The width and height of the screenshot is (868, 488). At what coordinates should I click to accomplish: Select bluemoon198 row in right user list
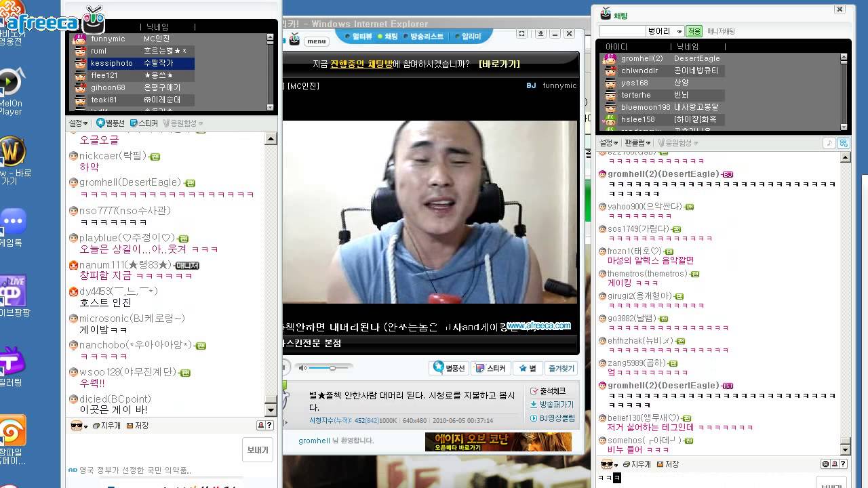[x=663, y=108]
